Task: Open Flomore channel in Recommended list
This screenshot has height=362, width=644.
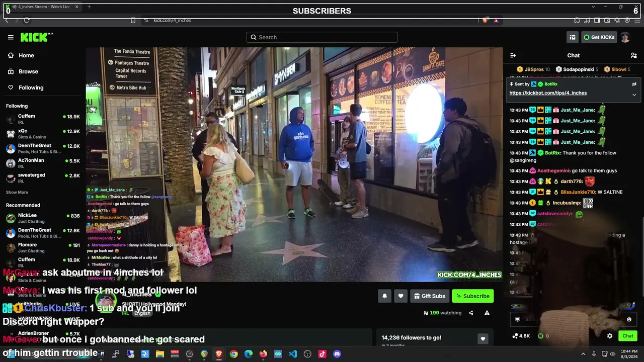Action: (x=43, y=247)
